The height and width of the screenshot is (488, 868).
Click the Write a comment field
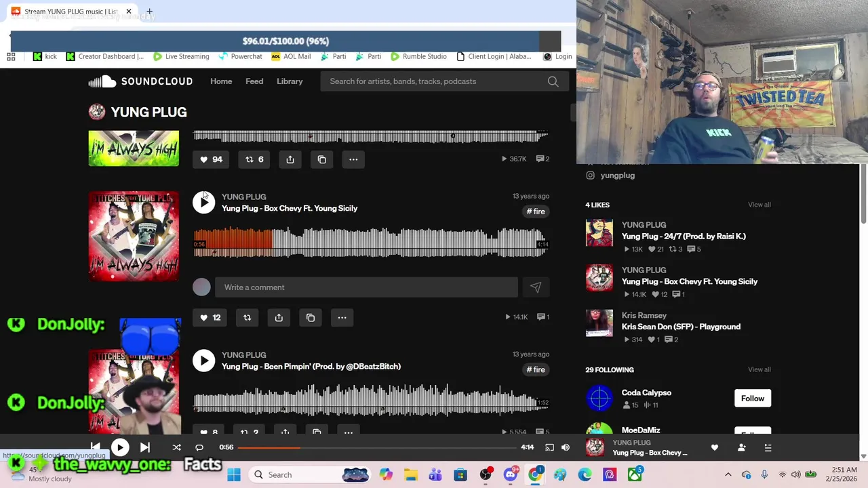(x=366, y=287)
